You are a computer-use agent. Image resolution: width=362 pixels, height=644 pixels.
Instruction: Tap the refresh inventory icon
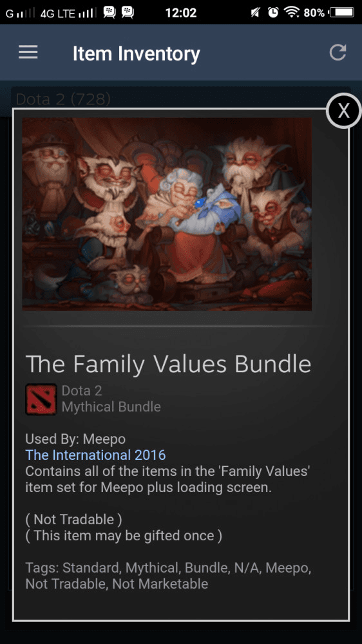pos(338,53)
